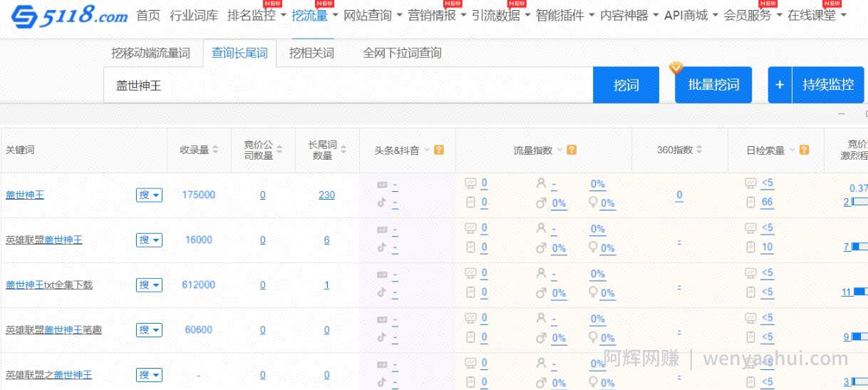Click long-tail count 6 for 英雄联盟盖世神王

(x=326, y=240)
